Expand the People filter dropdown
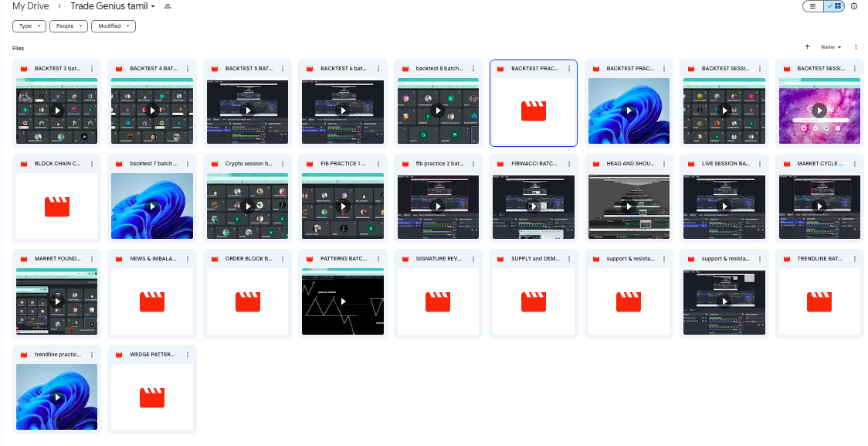 click(x=69, y=26)
